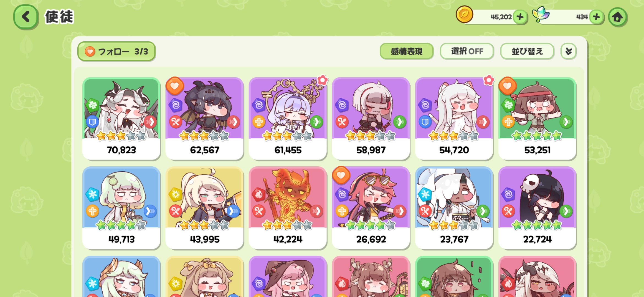Tap the rainbow crystal currency icon
644x297 pixels.
point(540,14)
